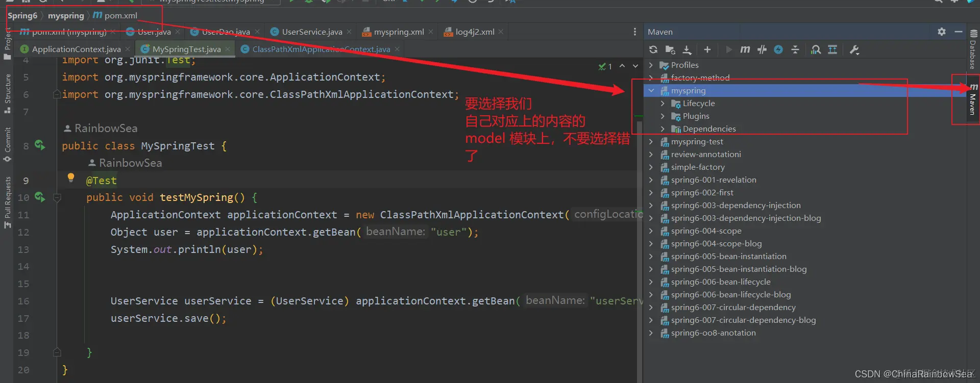Toggle Maven offline mode

tap(762, 49)
